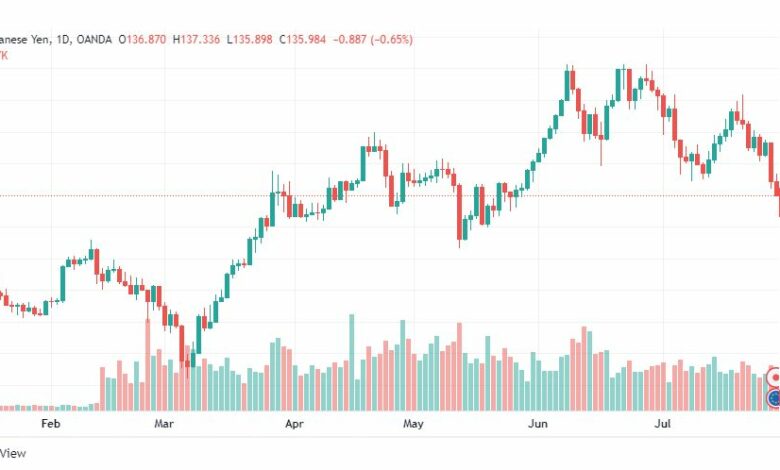Select the May date axis label

click(413, 424)
